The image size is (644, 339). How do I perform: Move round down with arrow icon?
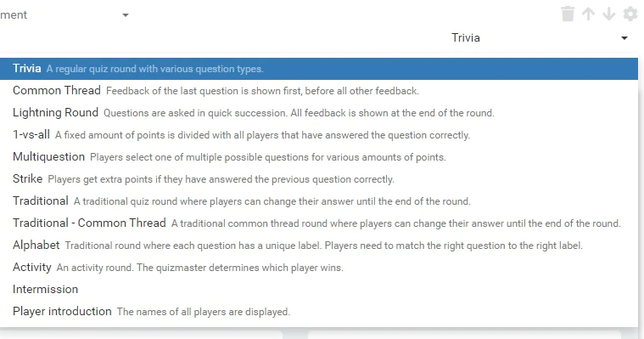point(608,14)
